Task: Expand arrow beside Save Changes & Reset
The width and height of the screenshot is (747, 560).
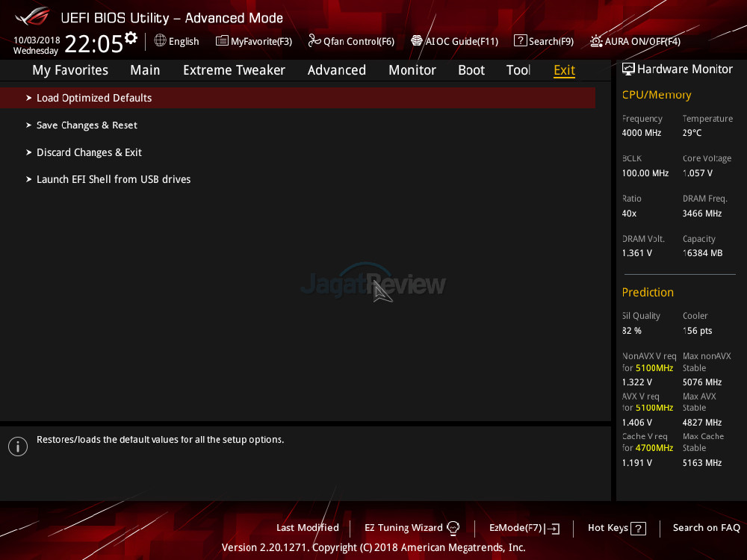Action: click(x=28, y=125)
